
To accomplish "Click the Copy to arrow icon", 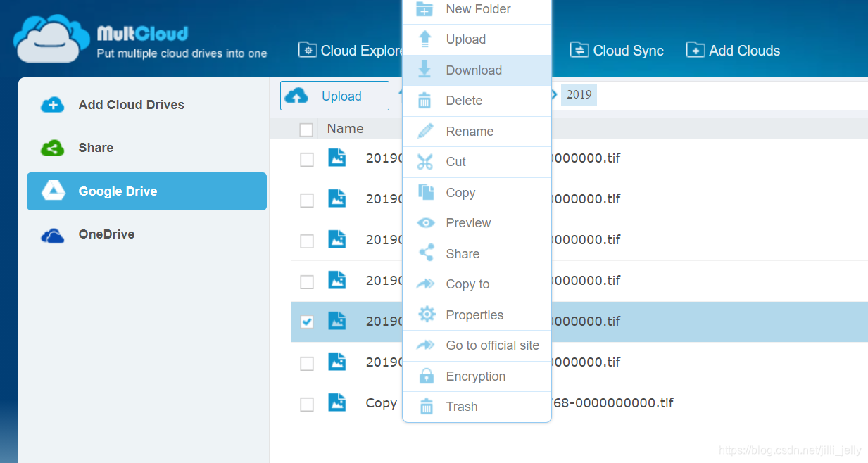I will 425,284.
